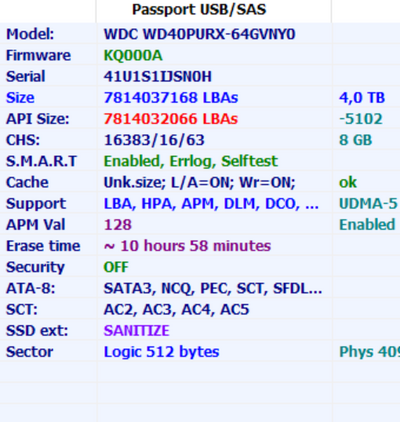
Task: Select cache value Unk.size; L/A=ON; Wr=ON;
Action: 199,182
